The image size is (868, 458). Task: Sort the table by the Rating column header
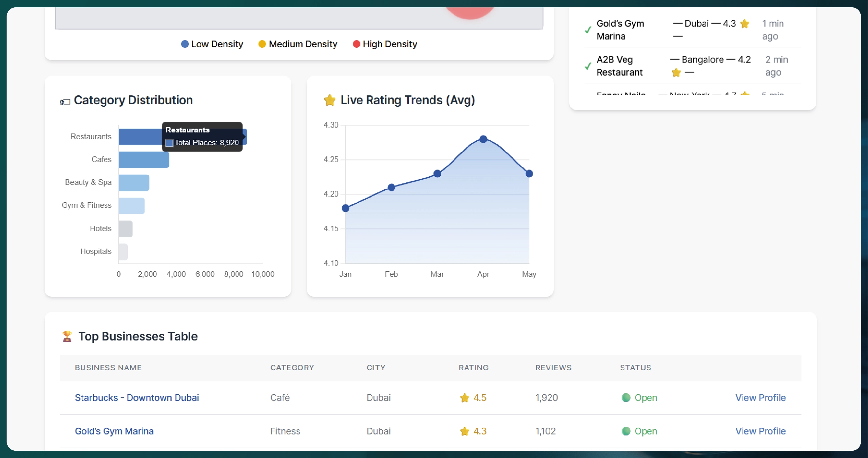click(x=473, y=368)
